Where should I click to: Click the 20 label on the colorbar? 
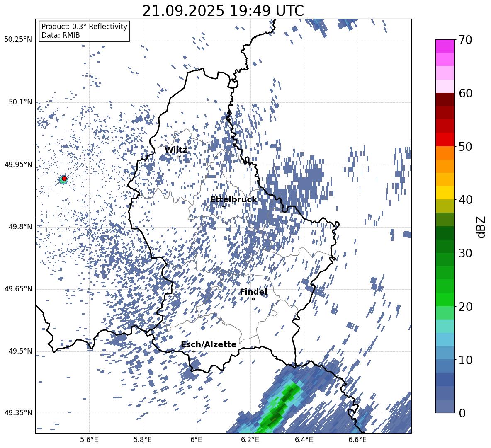point(465,307)
